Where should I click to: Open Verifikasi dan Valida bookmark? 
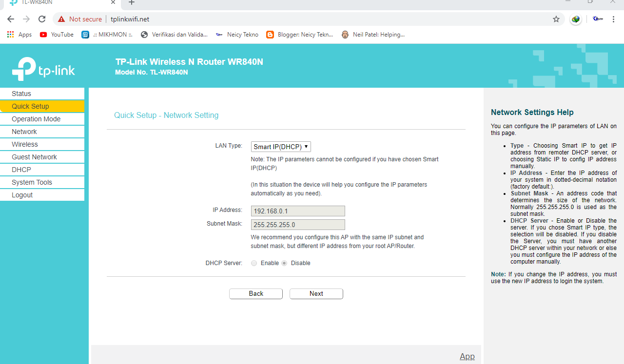(x=174, y=35)
